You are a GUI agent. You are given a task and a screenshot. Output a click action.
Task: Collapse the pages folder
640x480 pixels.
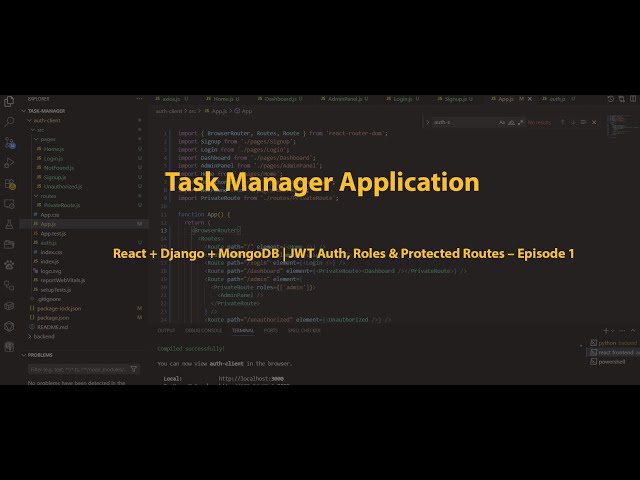(x=36, y=139)
